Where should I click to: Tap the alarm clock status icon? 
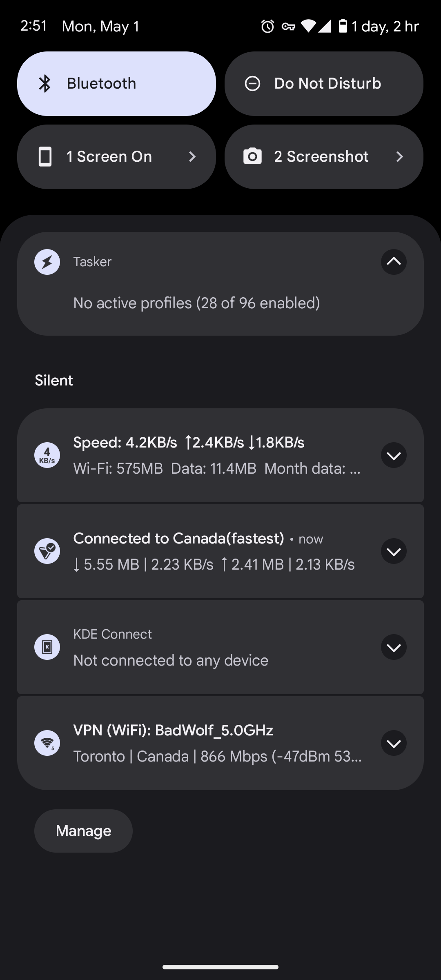[x=267, y=27]
